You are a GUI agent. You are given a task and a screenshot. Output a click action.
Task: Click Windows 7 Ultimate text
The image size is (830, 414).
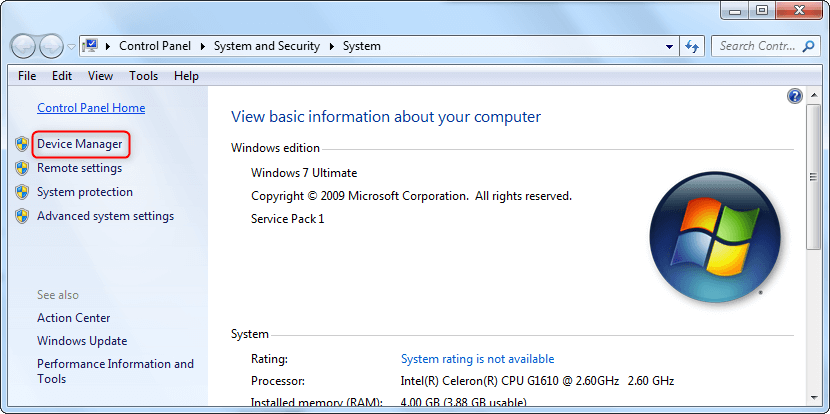pos(304,173)
